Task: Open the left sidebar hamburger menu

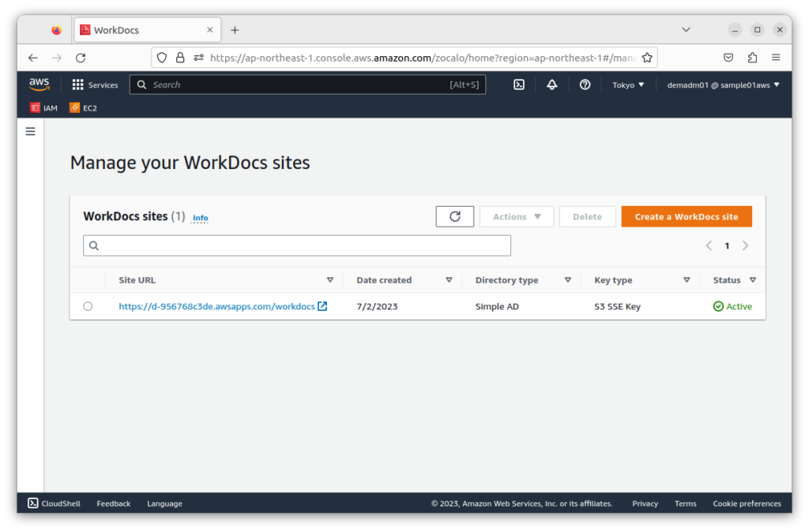Action: (29, 131)
